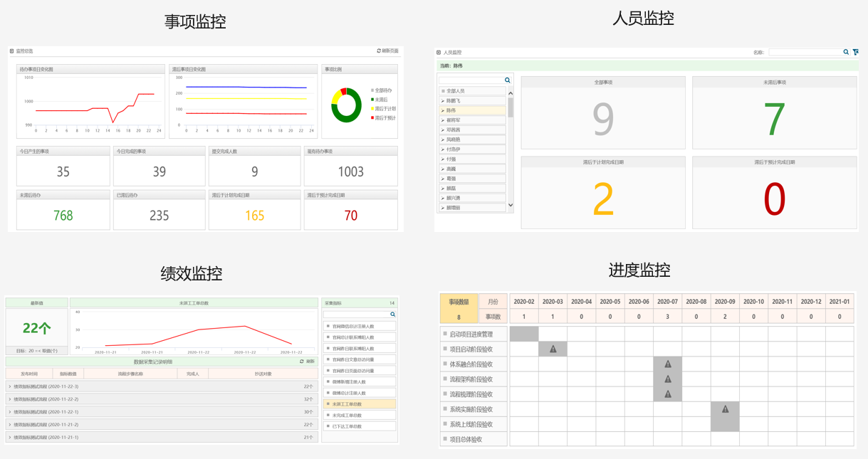868x459 pixels.
Task: Click search icon beside 名称 field
Action: pyautogui.click(x=846, y=52)
